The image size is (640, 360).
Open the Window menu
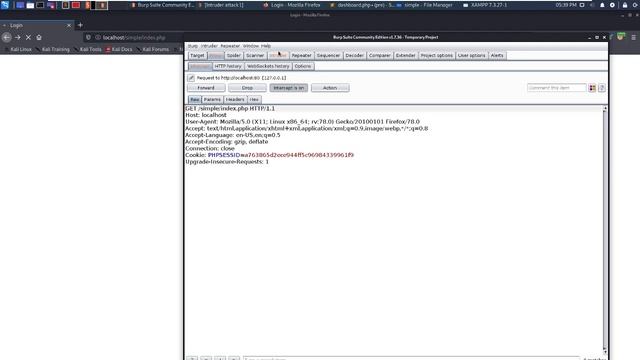click(x=251, y=46)
